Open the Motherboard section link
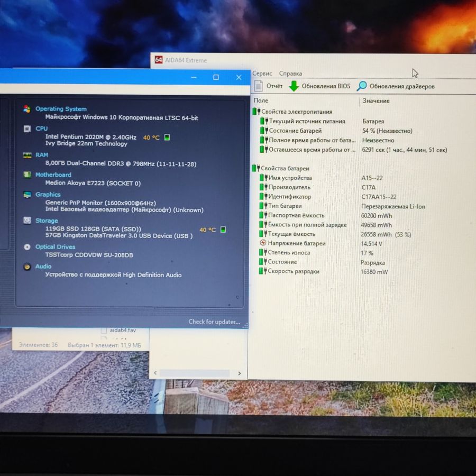 [x=53, y=175]
